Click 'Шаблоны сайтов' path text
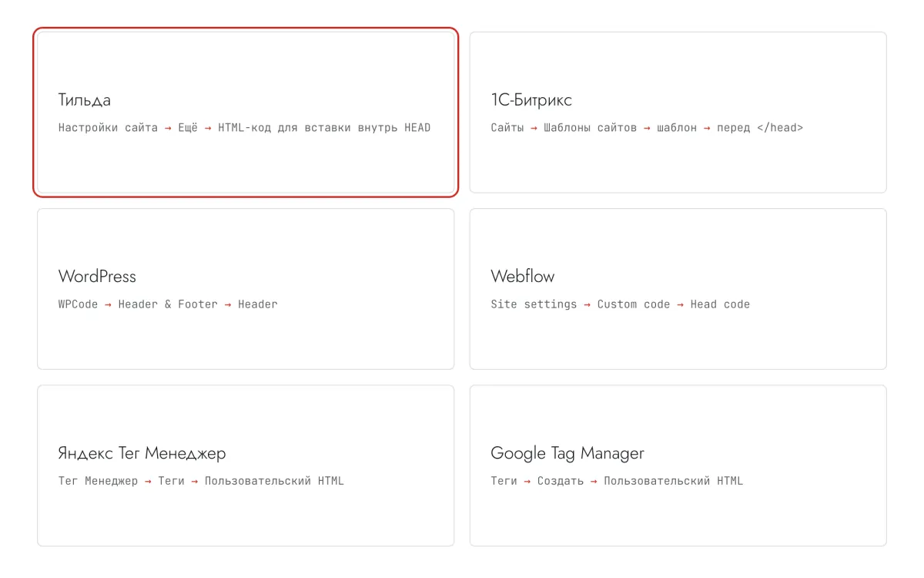The image size is (924, 578). pos(591,128)
